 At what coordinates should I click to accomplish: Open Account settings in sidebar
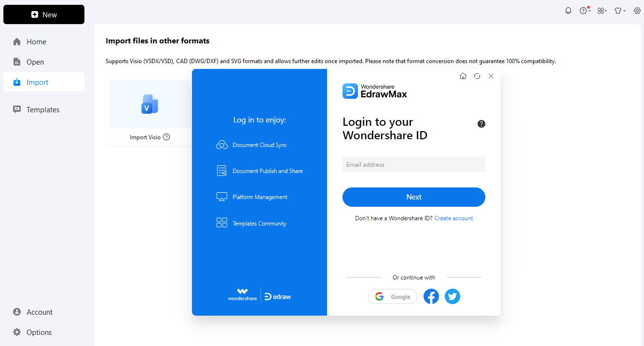tap(44, 312)
